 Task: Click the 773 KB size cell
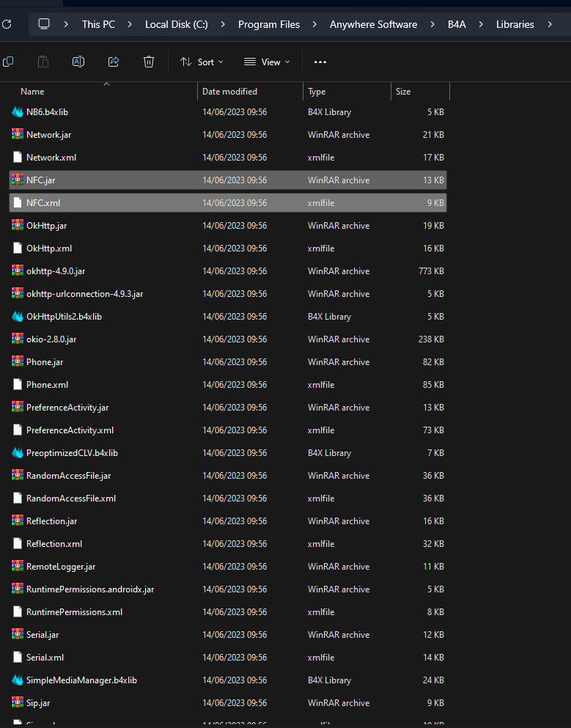point(431,271)
